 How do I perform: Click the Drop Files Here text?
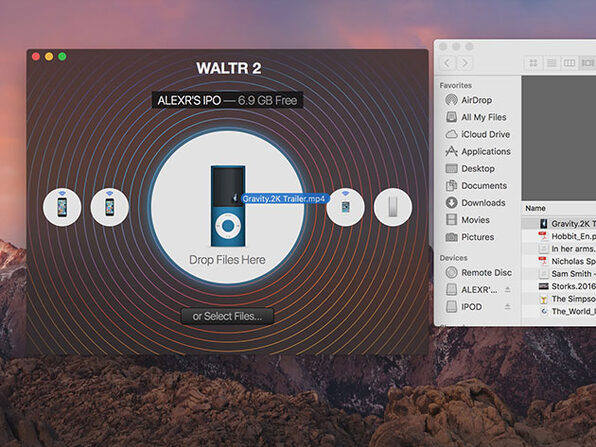227,260
